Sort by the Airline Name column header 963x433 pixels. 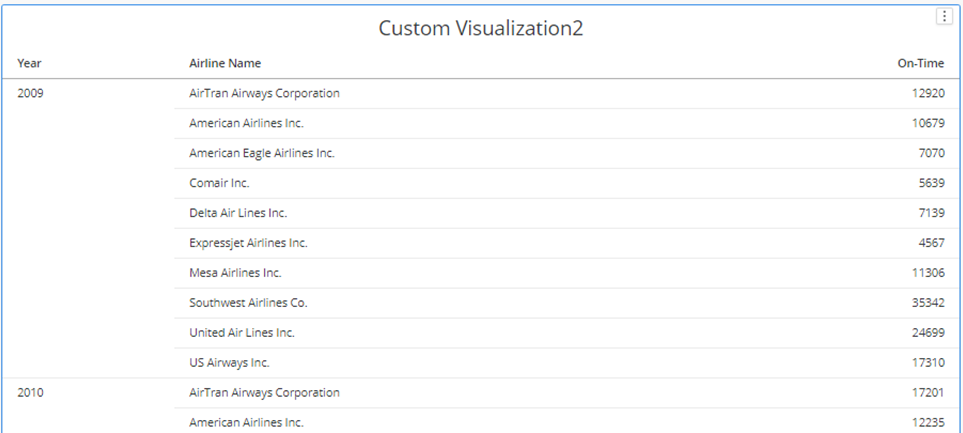225,63
